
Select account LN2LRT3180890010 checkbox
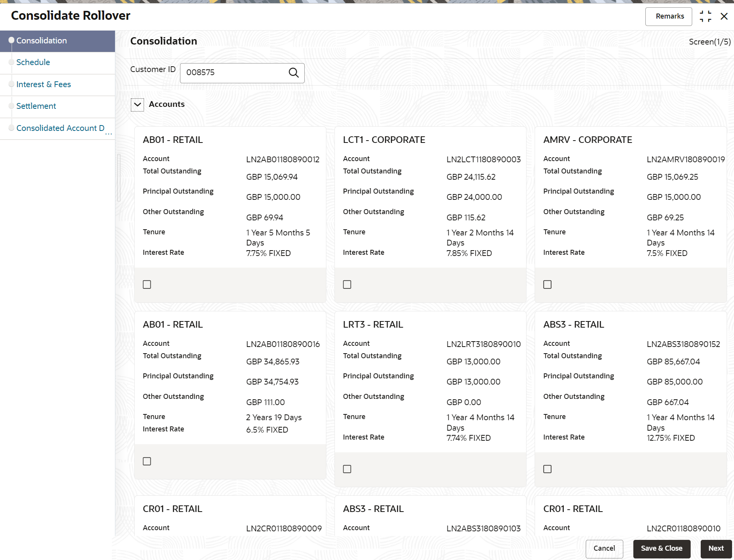click(347, 469)
